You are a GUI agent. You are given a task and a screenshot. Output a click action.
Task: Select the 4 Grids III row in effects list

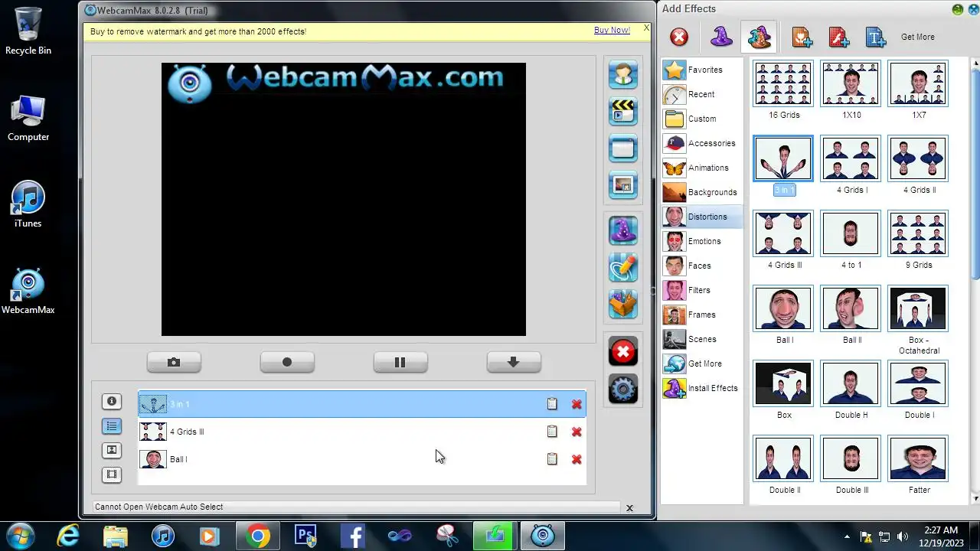(362, 432)
